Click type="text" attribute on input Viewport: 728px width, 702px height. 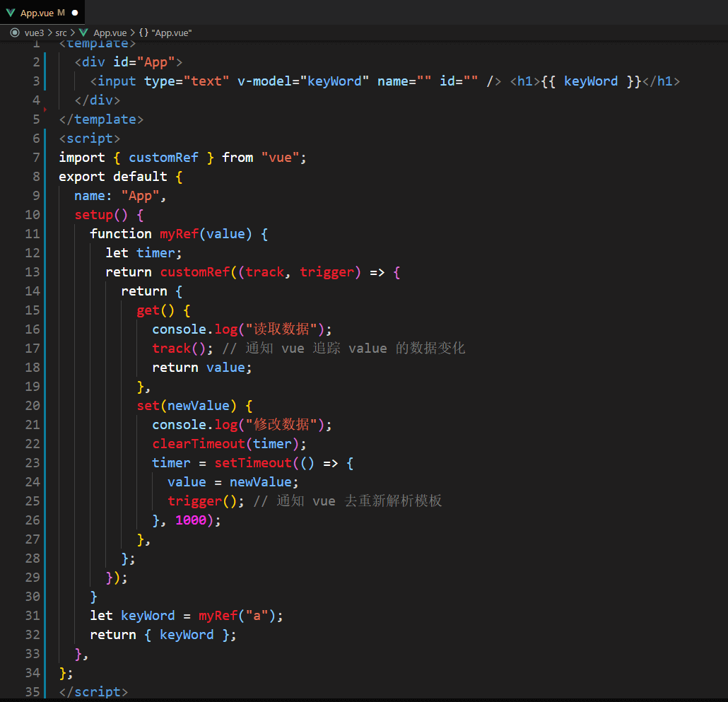tap(187, 81)
